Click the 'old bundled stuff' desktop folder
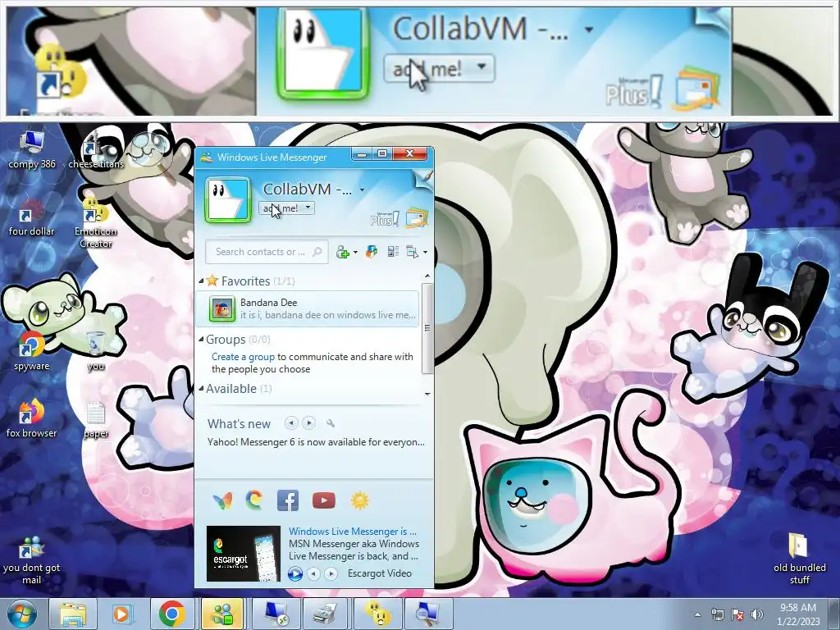 click(799, 559)
